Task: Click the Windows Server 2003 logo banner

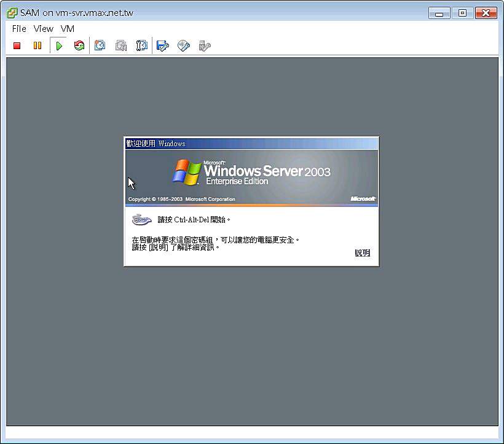Action: 251,178
